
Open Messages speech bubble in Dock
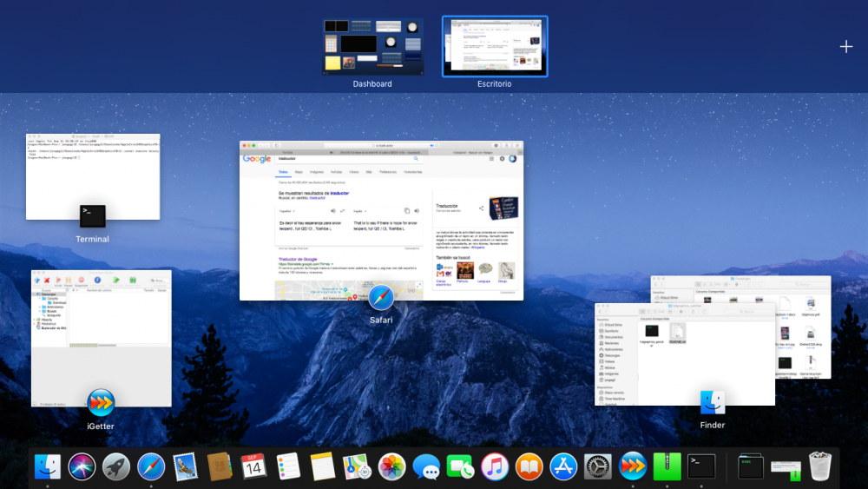[x=426, y=467]
